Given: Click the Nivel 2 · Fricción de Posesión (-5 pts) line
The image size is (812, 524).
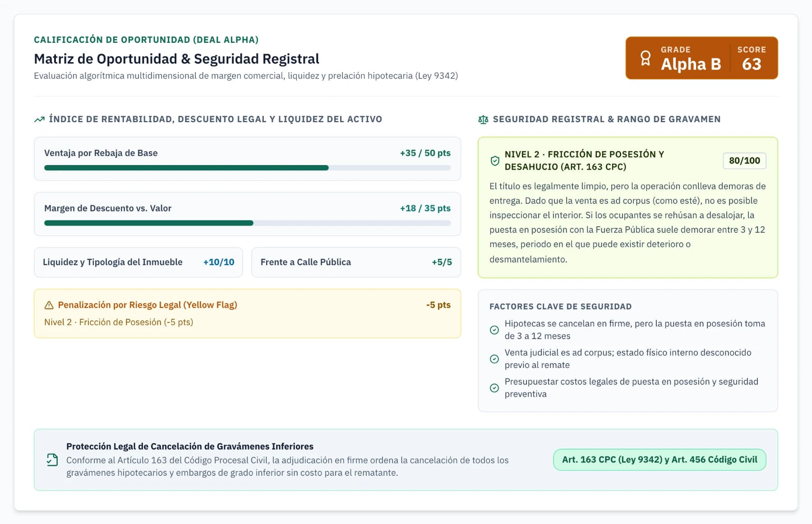Looking at the screenshot, I should (119, 322).
